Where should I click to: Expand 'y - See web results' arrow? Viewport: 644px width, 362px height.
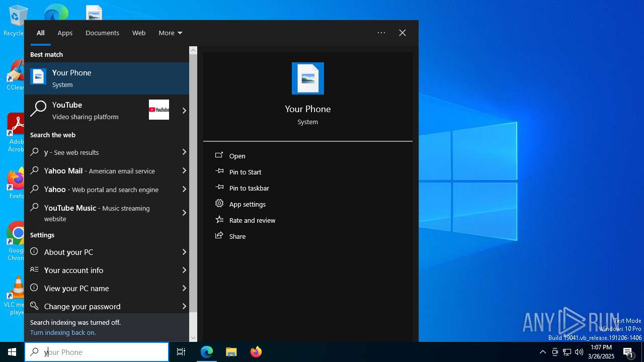[184, 152]
